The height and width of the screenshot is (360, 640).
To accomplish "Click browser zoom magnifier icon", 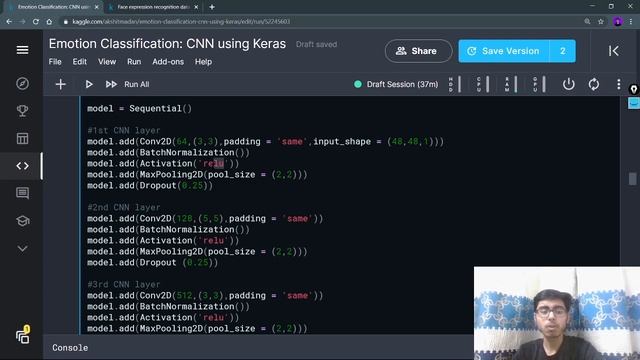I will (587, 21).
